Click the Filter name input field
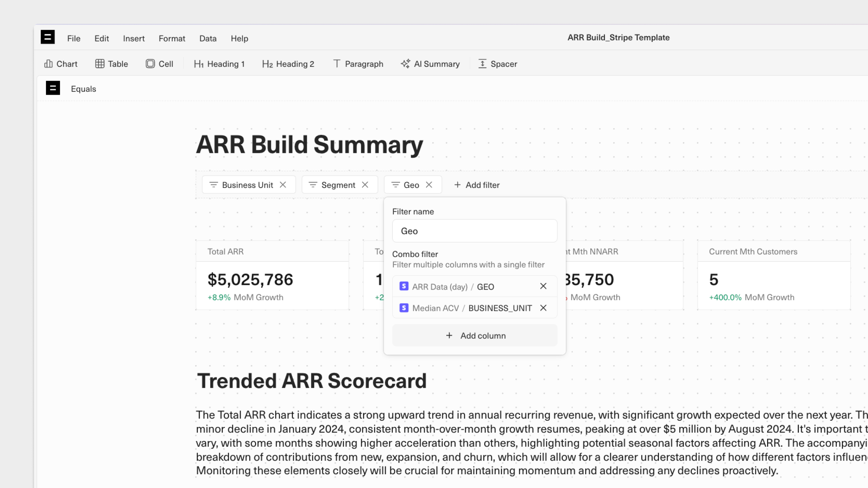This screenshot has width=868, height=488. pos(475,231)
